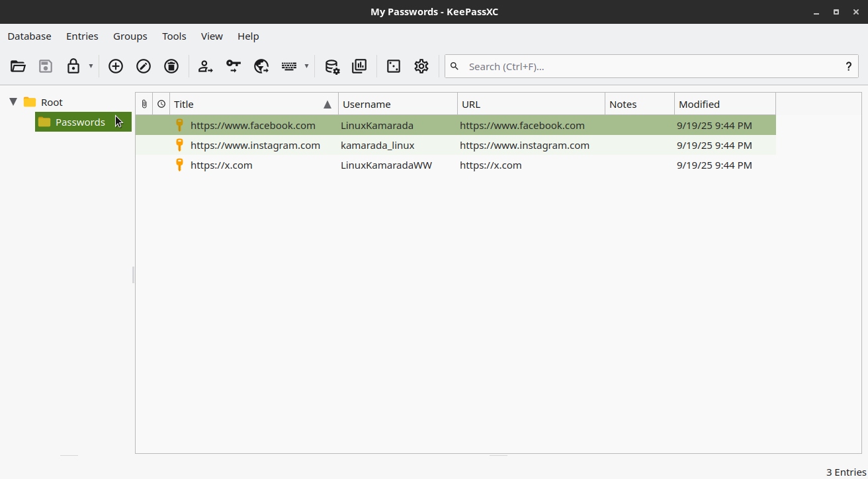Delete the selected entry with the trash icon
The height and width of the screenshot is (479, 868).
[x=171, y=66]
